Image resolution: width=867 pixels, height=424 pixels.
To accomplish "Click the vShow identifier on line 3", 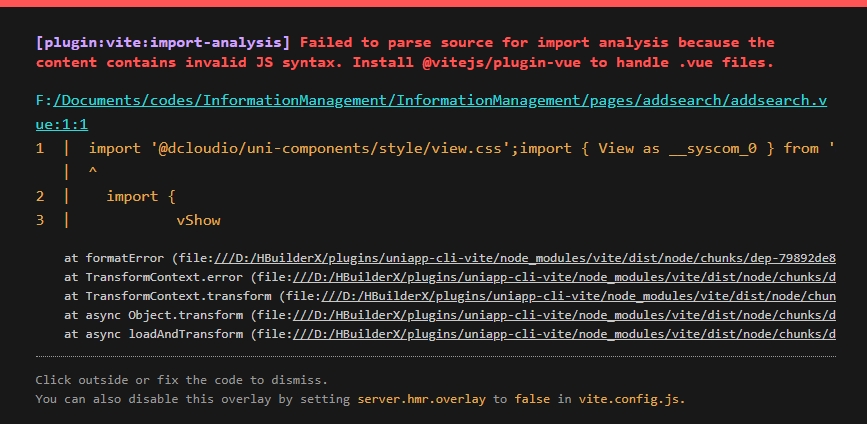I will click(x=199, y=221).
